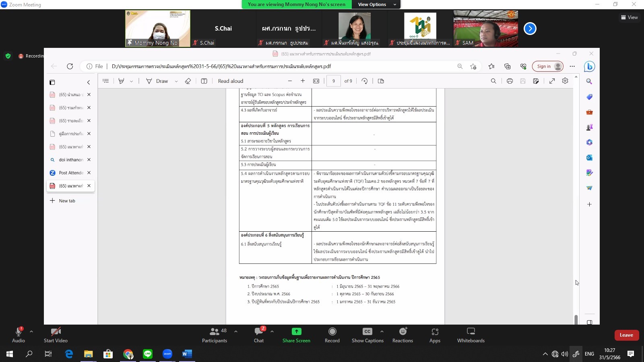Print the PDF document
644x362 pixels.
coord(510,81)
